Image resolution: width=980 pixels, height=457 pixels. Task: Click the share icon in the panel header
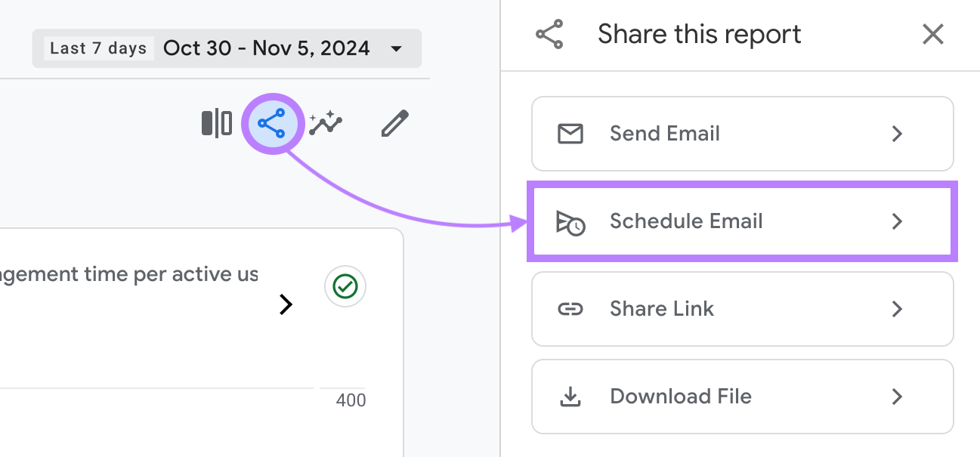[549, 33]
